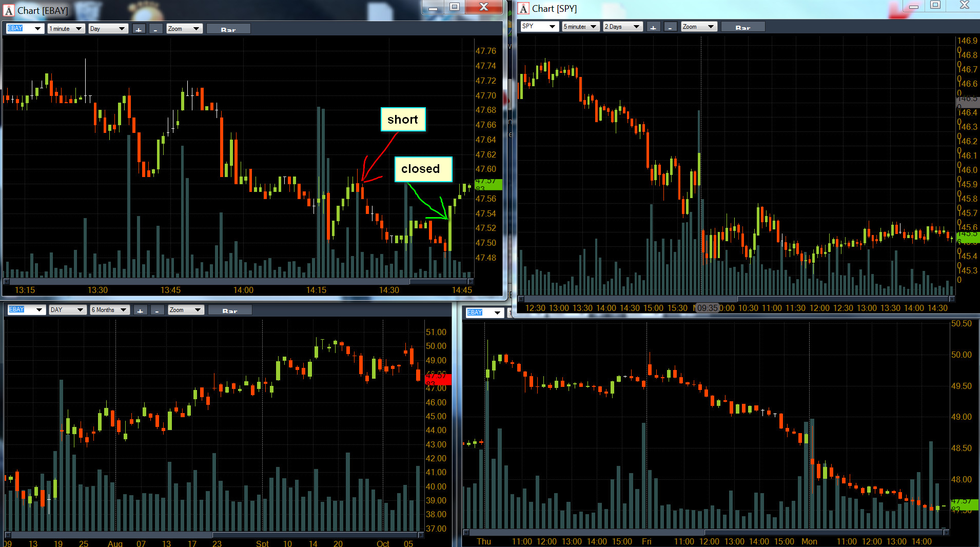
Task: Minimize the Chart [SPY] window
Action: [913, 6]
